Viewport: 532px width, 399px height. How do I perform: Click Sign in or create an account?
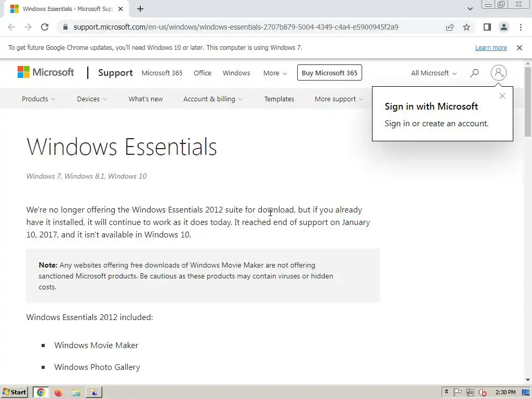pos(436,124)
